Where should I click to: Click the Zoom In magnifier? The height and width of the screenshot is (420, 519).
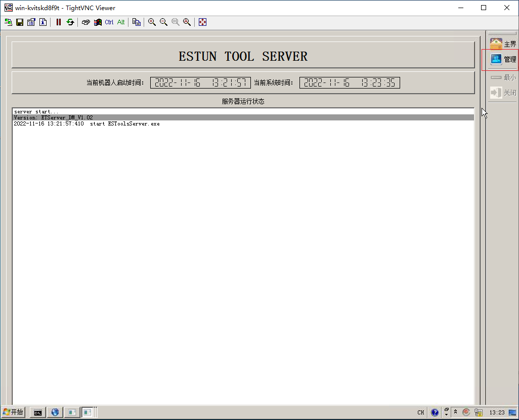[x=152, y=22]
